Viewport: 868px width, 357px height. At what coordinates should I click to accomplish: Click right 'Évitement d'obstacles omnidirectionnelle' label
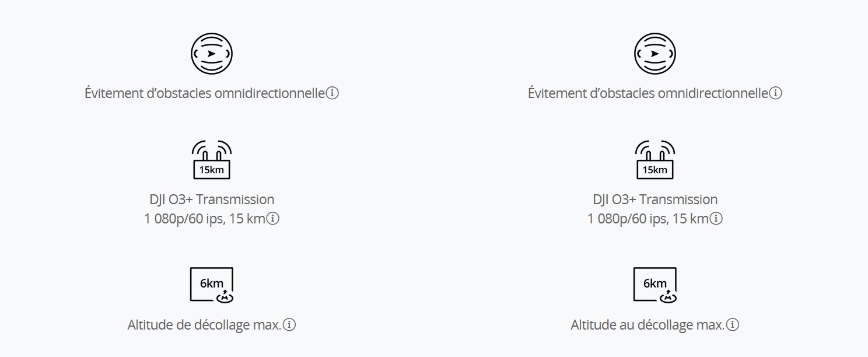coord(648,93)
